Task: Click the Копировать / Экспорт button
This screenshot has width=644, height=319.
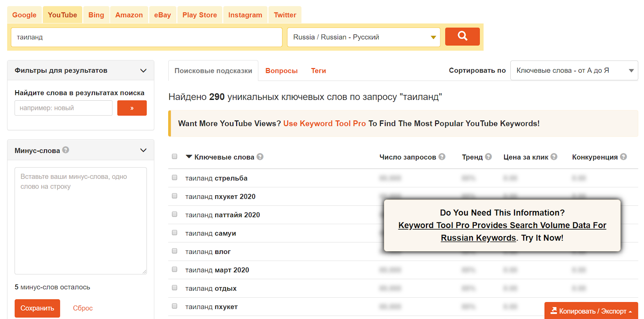Action: pos(591,311)
